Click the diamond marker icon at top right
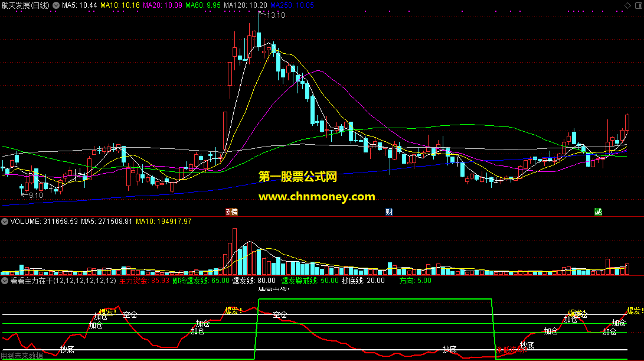 click(627, 5)
